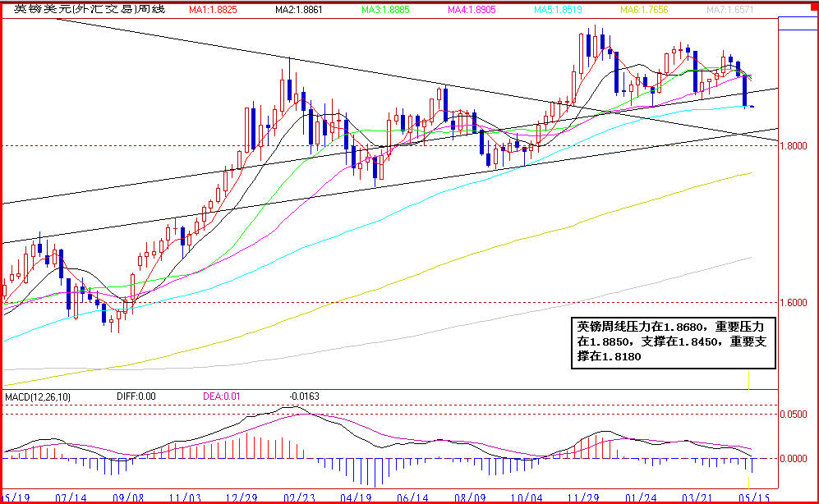Click the 02/23 date label
This screenshot has height=504, width=819.
[299, 497]
